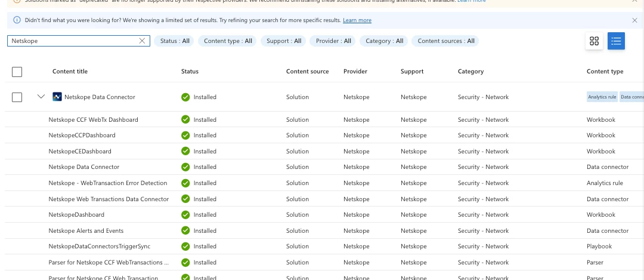Click the Netskope Data Connector solution title
Image resolution: width=644 pixels, height=280 pixels.
(x=100, y=97)
